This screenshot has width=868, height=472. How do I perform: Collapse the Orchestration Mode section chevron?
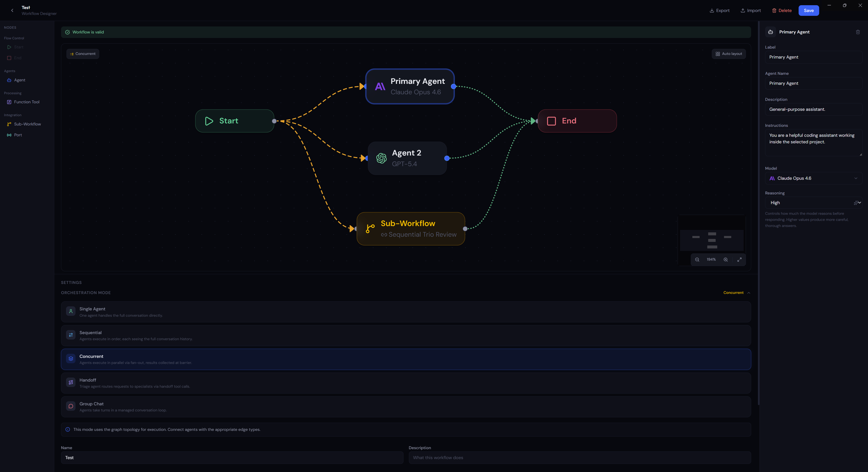click(x=749, y=293)
